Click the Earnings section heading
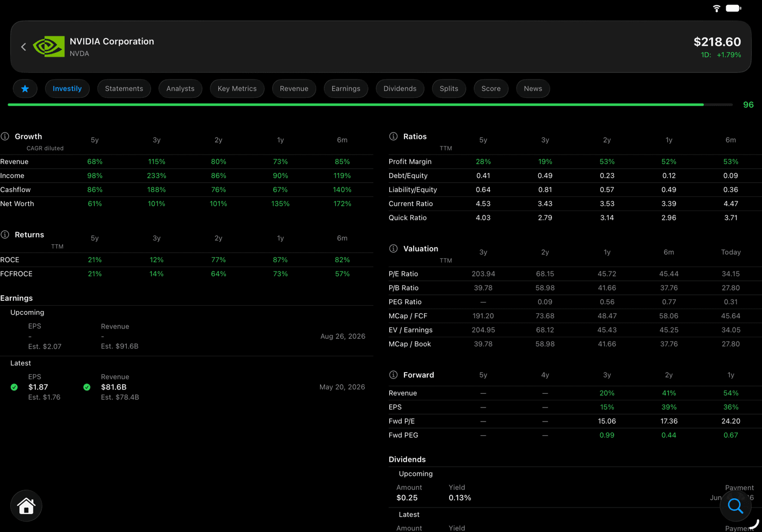762x532 pixels. pos(16,298)
